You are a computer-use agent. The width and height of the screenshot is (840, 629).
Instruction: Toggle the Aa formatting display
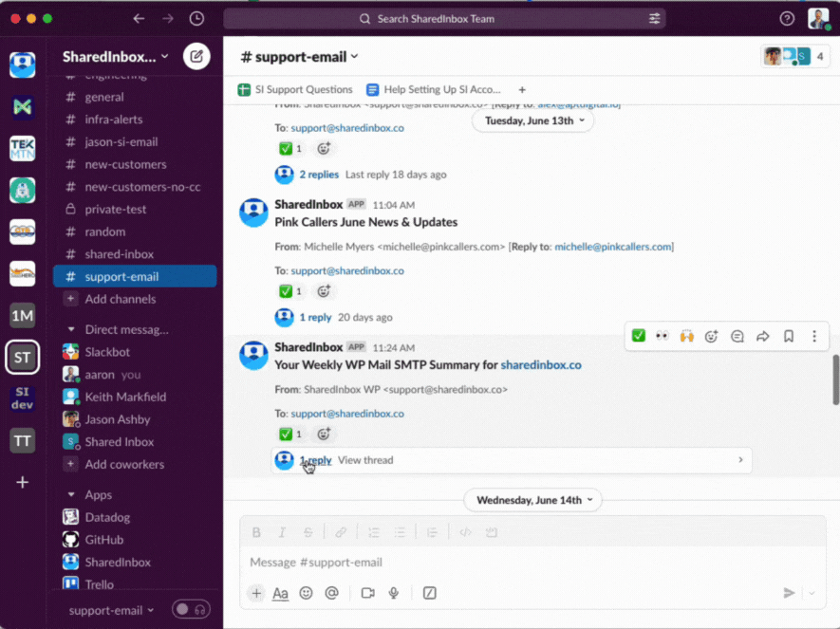click(x=280, y=593)
